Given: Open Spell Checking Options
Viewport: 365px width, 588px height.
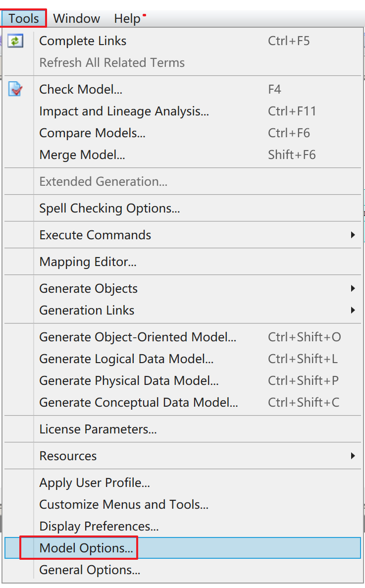Looking at the screenshot, I should [x=109, y=208].
